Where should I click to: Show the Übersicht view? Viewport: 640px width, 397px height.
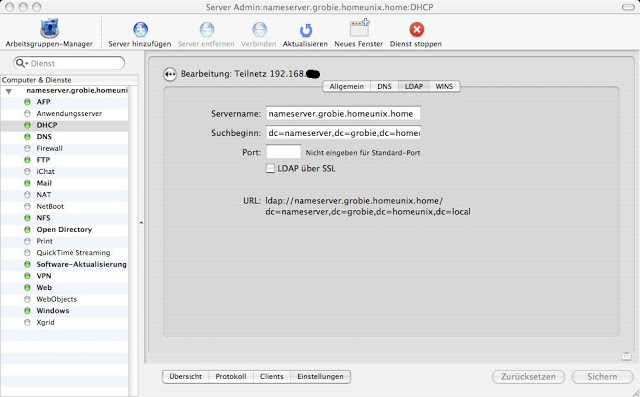[186, 377]
